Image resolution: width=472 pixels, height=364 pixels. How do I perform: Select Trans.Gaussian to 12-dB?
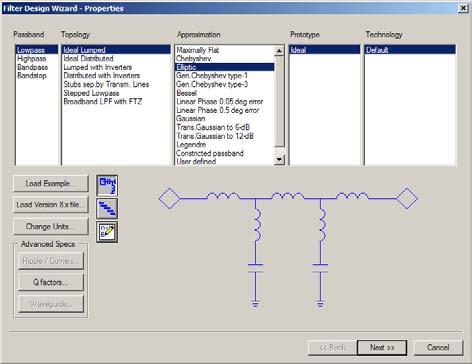tap(225, 136)
